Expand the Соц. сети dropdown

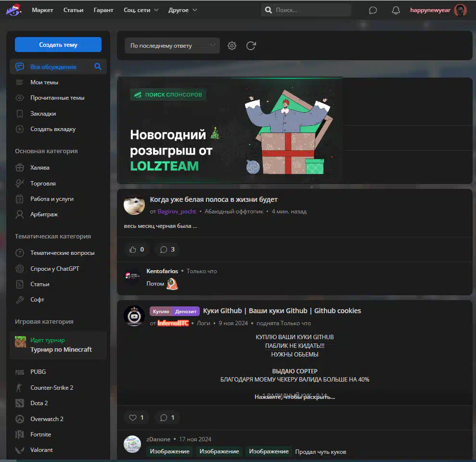[x=141, y=10]
